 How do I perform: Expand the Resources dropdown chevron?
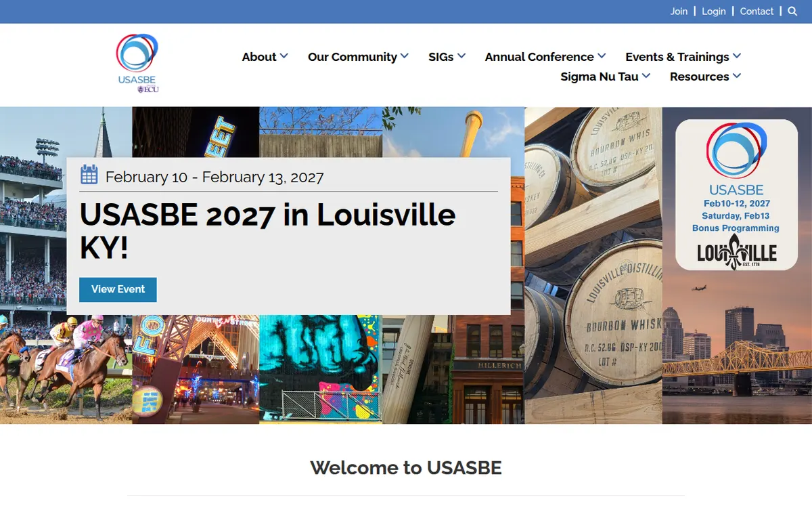tap(737, 76)
